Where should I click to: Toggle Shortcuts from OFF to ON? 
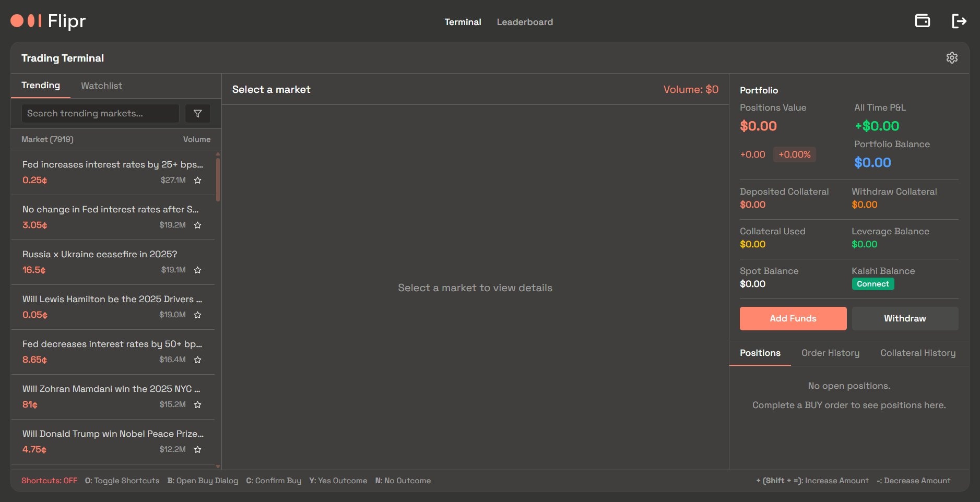pyautogui.click(x=50, y=480)
